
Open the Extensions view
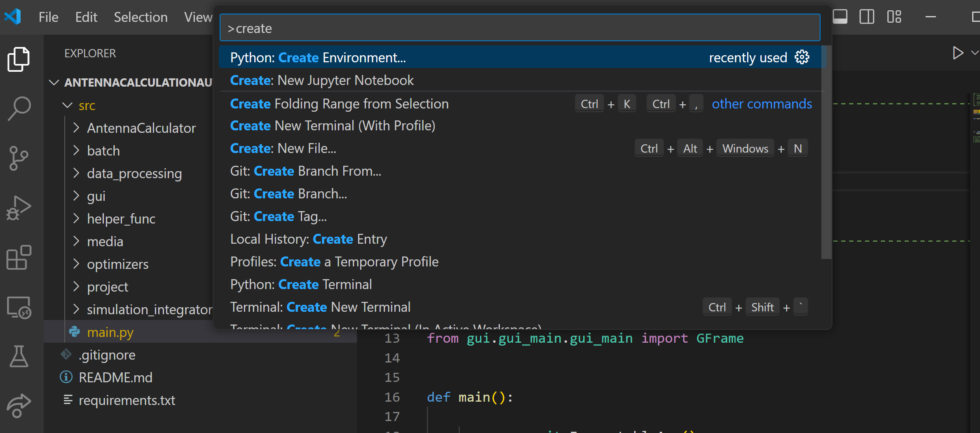(19, 258)
